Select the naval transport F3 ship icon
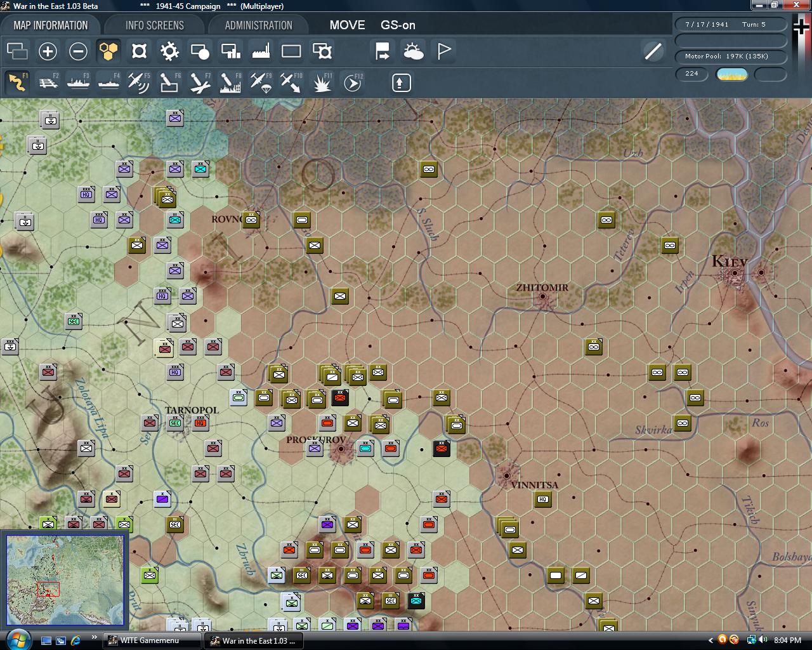Screen dimensions: 812x650 point(78,83)
